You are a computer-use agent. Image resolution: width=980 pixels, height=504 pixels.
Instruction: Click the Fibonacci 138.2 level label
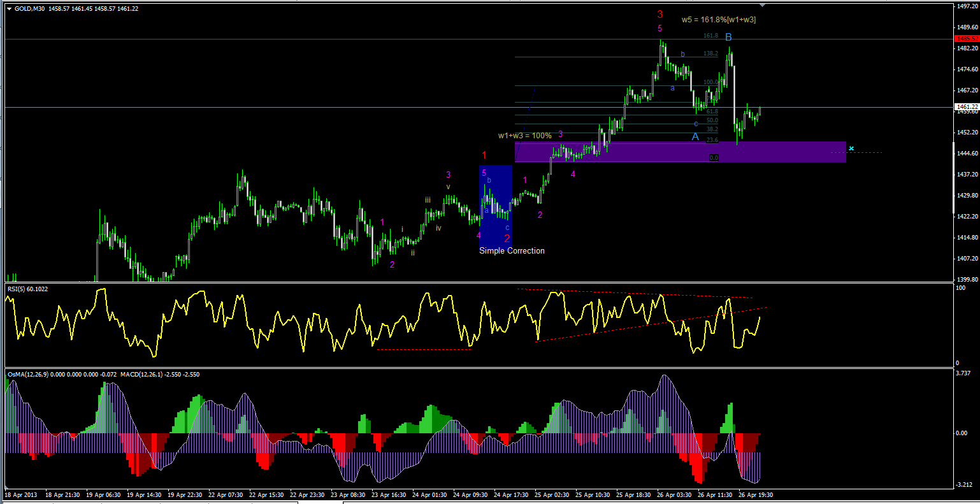pos(711,54)
